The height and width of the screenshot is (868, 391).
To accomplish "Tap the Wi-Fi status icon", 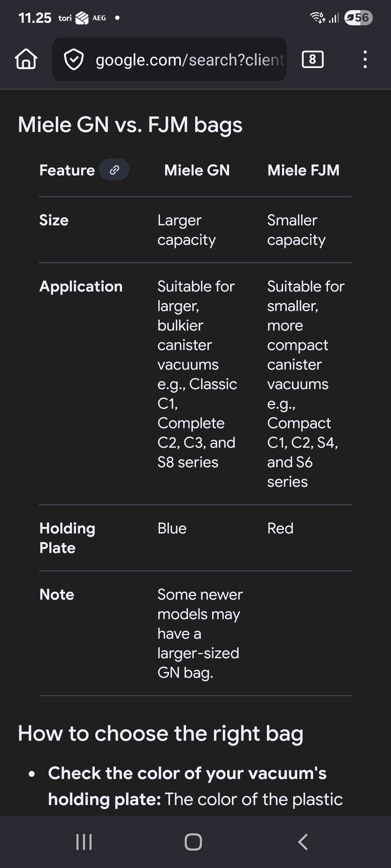I will tap(318, 17).
